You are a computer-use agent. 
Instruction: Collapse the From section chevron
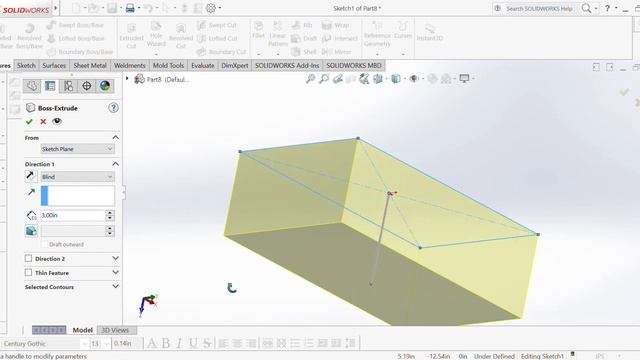click(x=116, y=138)
